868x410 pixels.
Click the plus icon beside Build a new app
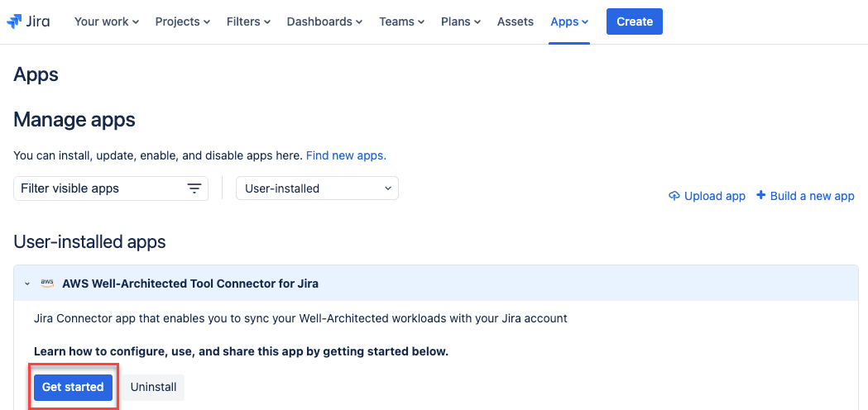761,195
